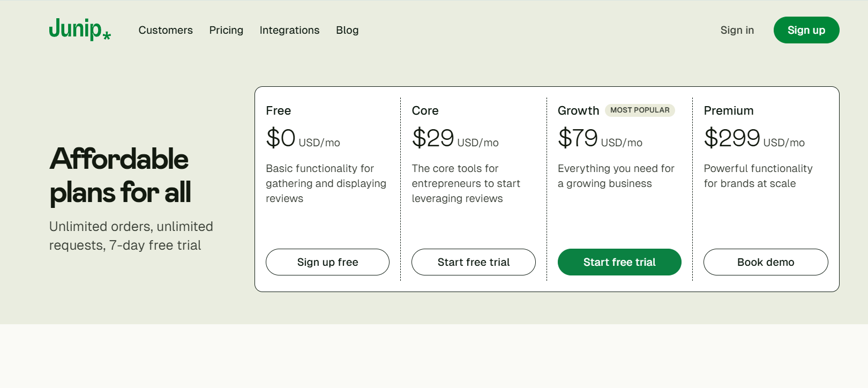This screenshot has width=868, height=388.
Task: Open the Integrations page
Action: (x=289, y=30)
